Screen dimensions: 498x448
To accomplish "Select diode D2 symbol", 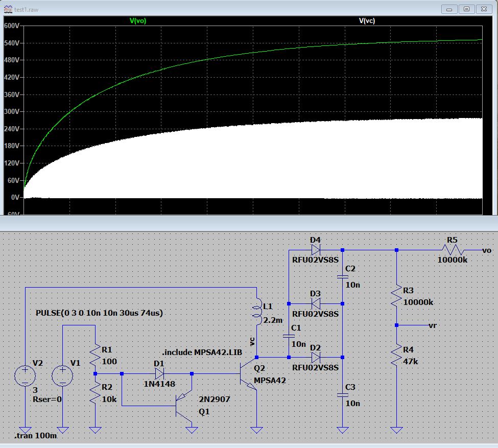I will click(316, 358).
